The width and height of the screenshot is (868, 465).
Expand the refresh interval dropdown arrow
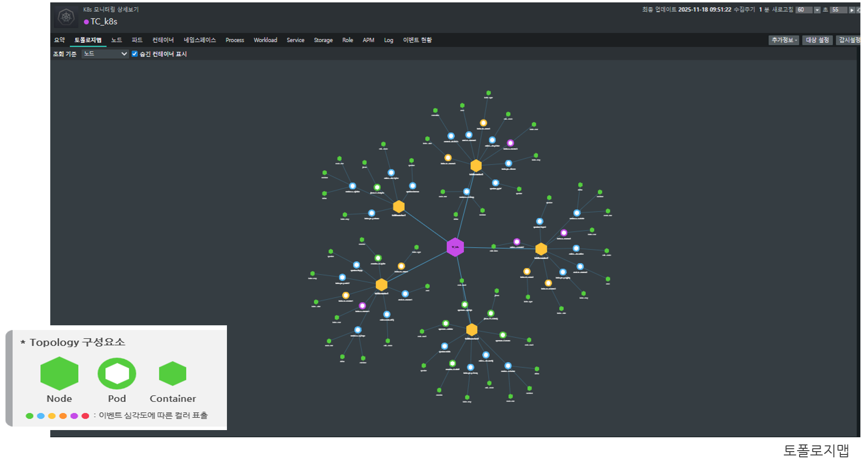tap(817, 10)
